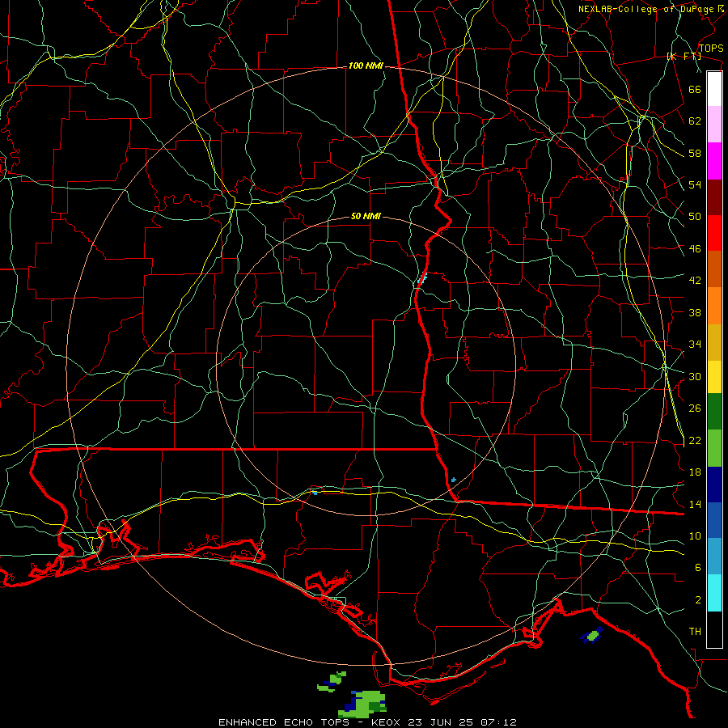Screen dimensions: 728x728
Task: Click the black TH threshold legend swatch
Action: click(714, 629)
